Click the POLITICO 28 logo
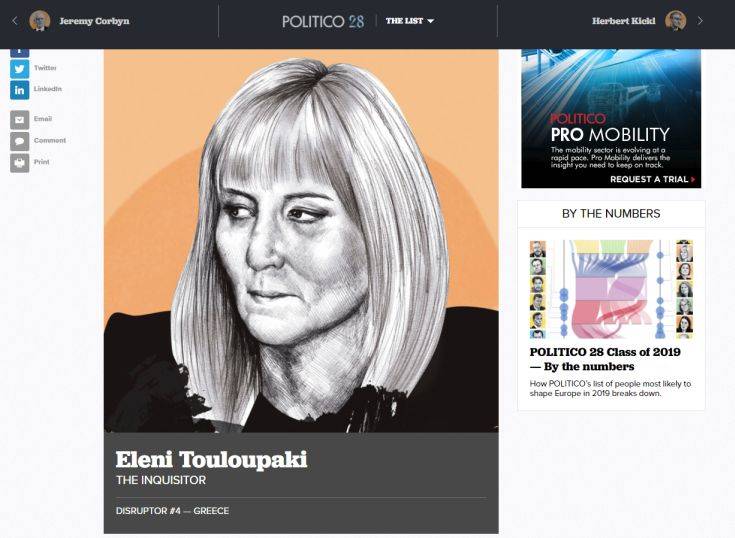The height and width of the screenshot is (538, 735). coord(322,22)
